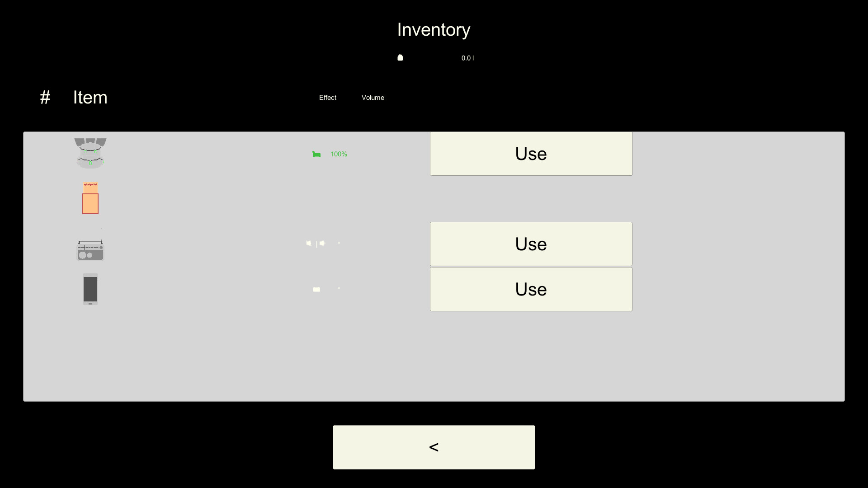Viewport: 868px width, 488px height.
Task: Click the white square effect icon on phone row
Action: pyautogui.click(x=316, y=289)
